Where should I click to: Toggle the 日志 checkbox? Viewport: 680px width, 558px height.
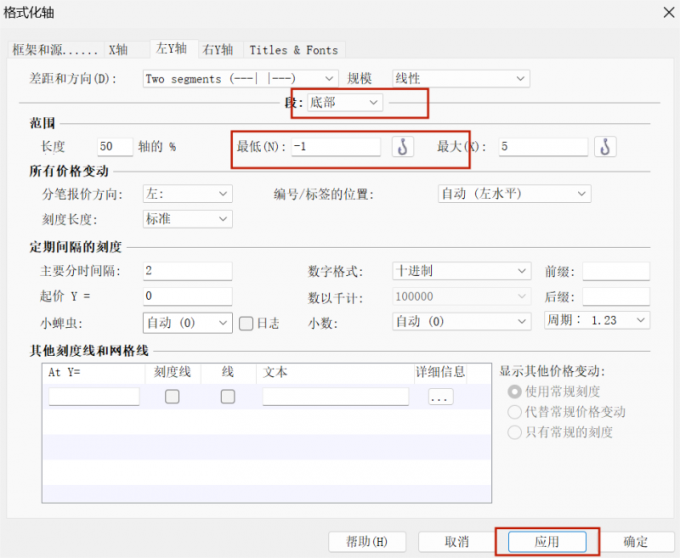(246, 323)
